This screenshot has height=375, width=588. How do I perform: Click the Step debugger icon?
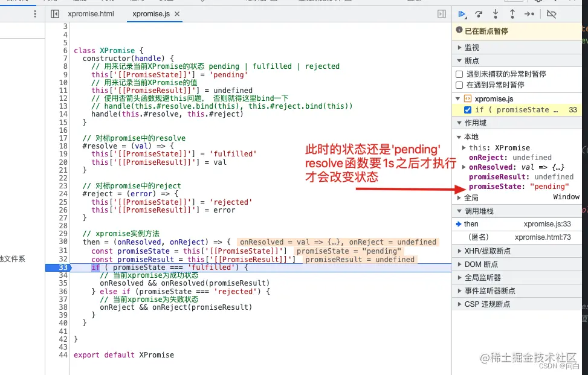click(529, 14)
